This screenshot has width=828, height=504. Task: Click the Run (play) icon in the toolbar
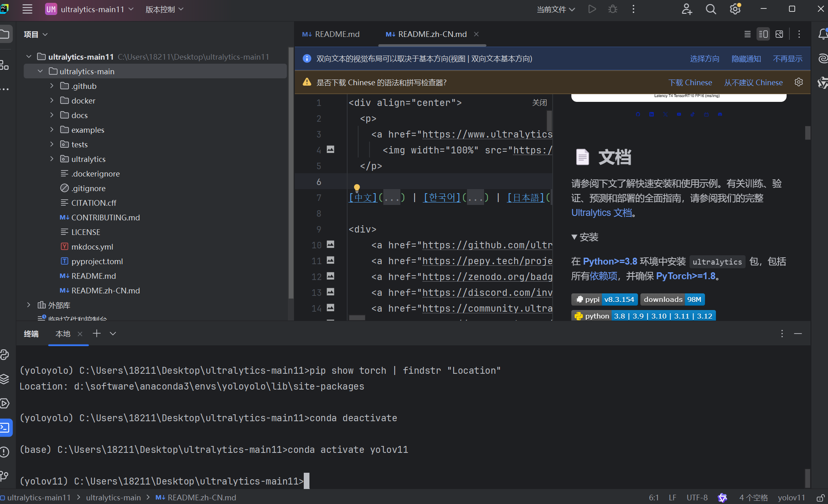pos(592,9)
